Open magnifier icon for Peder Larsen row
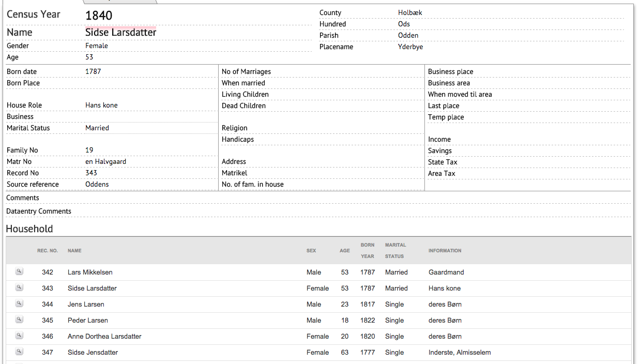The image size is (640, 364). click(19, 320)
